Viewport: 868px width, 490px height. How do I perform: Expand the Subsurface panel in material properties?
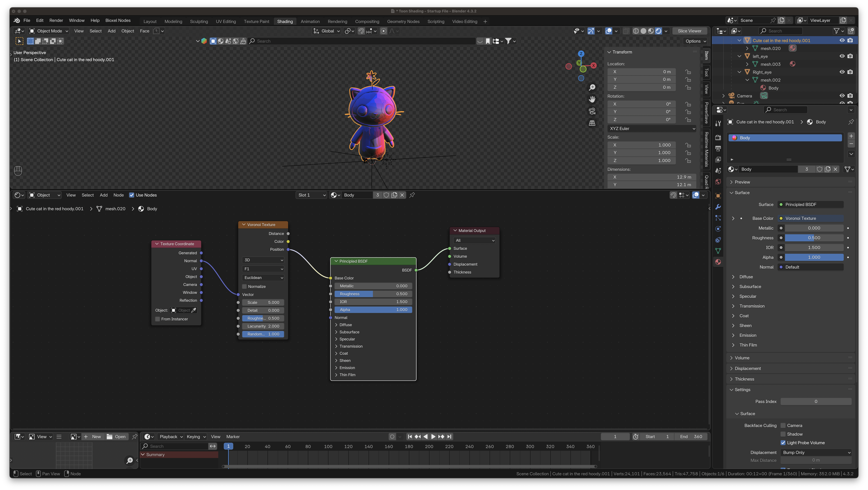coord(733,287)
